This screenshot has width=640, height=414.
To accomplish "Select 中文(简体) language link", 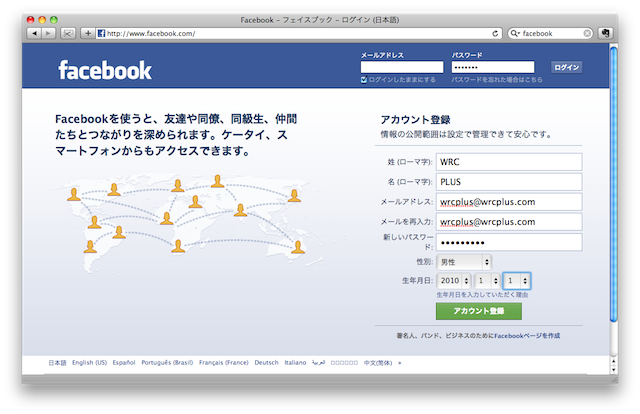I will click(378, 363).
